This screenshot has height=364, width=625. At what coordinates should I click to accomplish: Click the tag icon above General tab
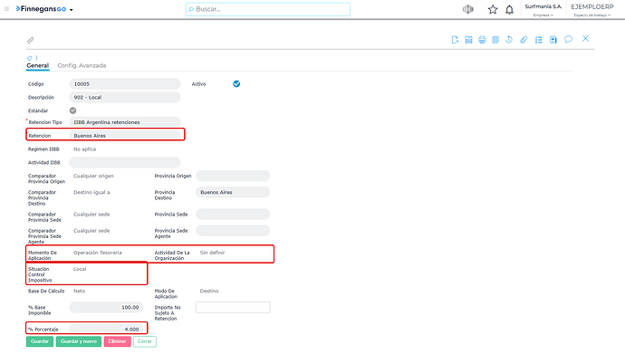pyautogui.click(x=30, y=58)
